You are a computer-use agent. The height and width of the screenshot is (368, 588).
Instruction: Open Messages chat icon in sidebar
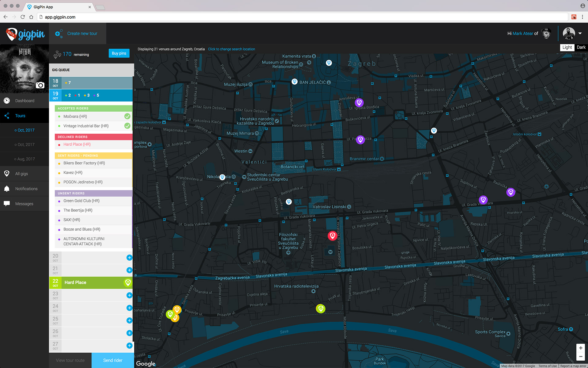[7, 204]
